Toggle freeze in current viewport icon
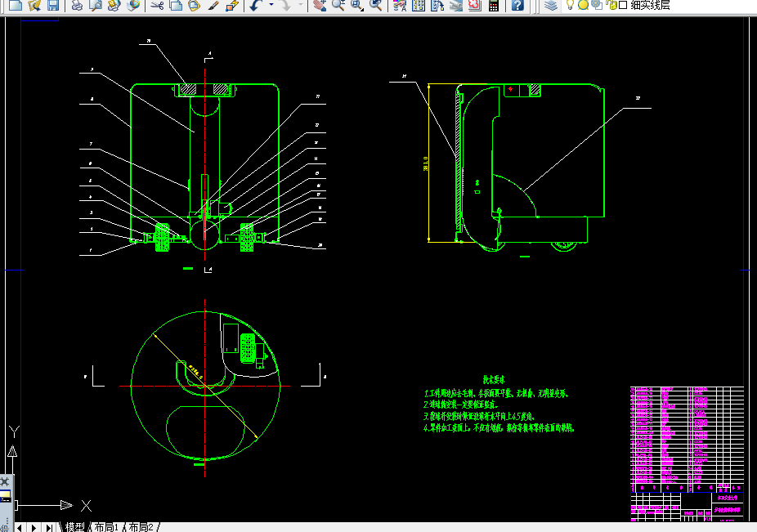 598,5
